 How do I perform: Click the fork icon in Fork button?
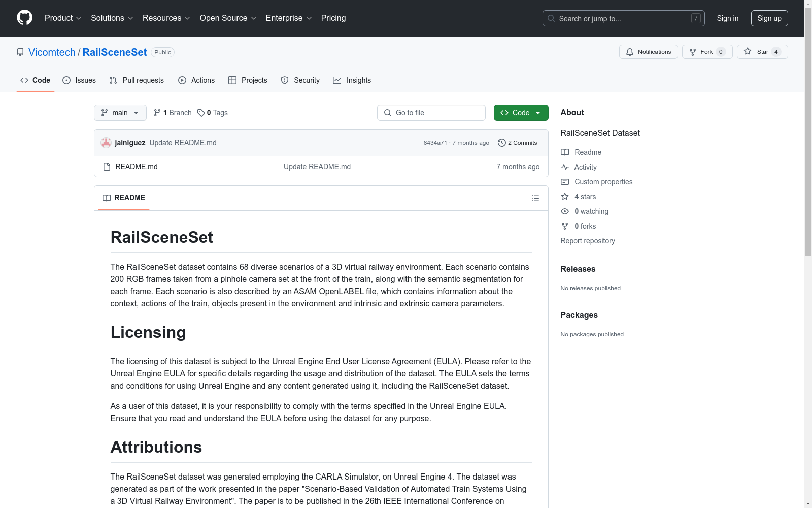693,52
